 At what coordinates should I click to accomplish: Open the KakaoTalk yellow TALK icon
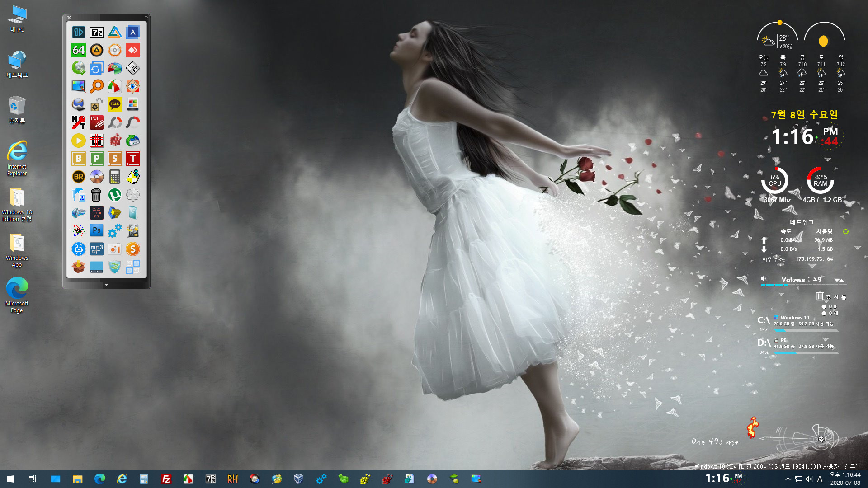coord(114,104)
